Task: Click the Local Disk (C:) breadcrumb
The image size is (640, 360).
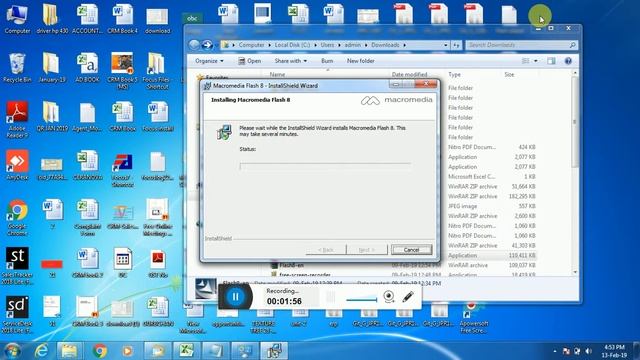Action: click(x=292, y=45)
